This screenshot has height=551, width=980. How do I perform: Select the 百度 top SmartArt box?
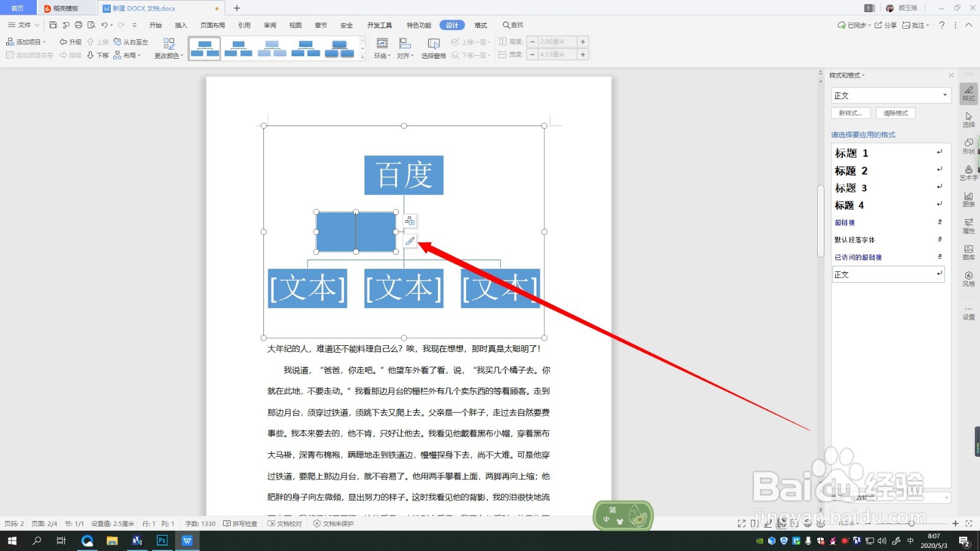[404, 175]
